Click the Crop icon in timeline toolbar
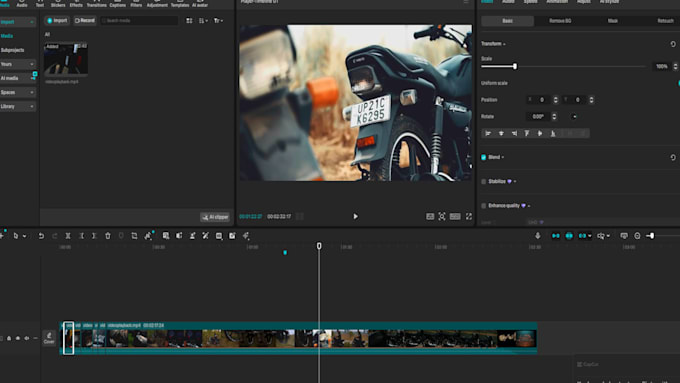The width and height of the screenshot is (680, 383). [134, 236]
